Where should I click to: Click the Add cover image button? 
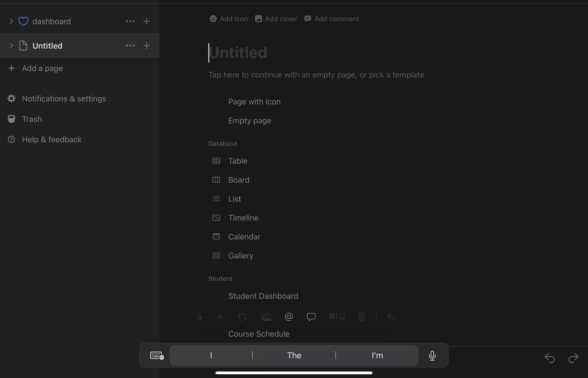pos(276,19)
